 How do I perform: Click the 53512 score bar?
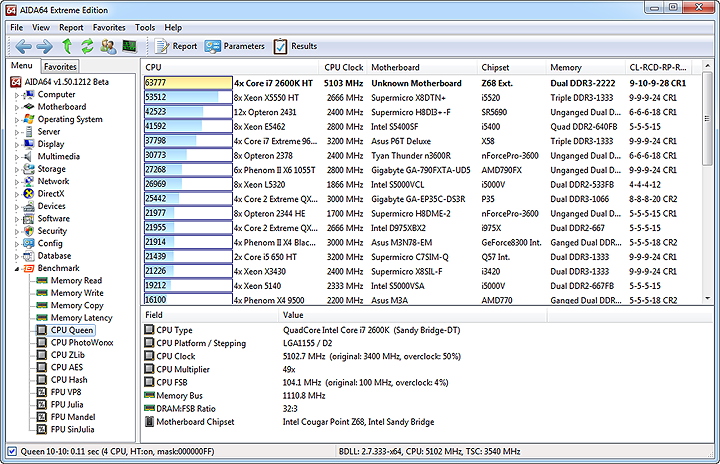pyautogui.click(x=188, y=97)
